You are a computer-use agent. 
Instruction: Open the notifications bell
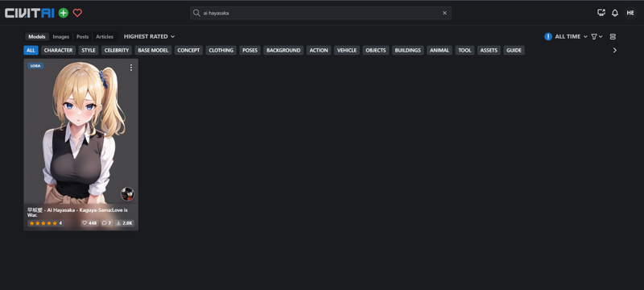pyautogui.click(x=615, y=13)
